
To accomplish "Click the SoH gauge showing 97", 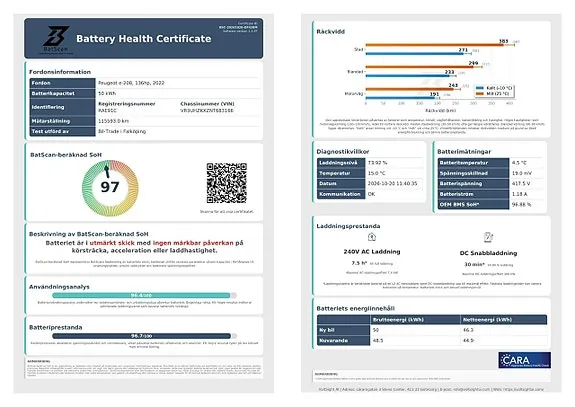I will pos(110,188).
